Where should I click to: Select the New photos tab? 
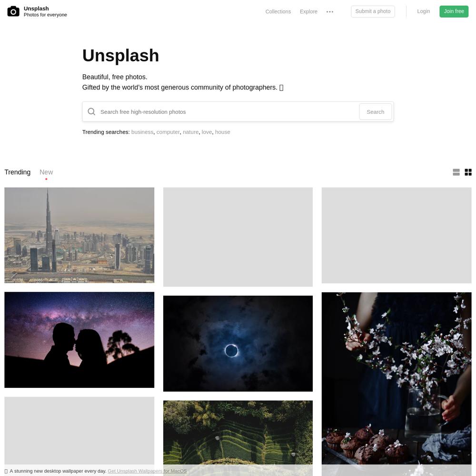(x=46, y=172)
